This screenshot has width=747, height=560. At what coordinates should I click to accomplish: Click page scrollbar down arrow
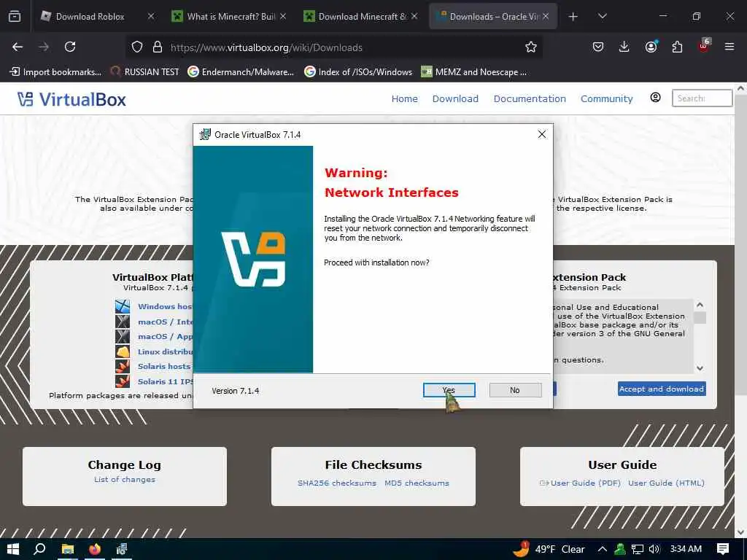[x=740, y=532]
